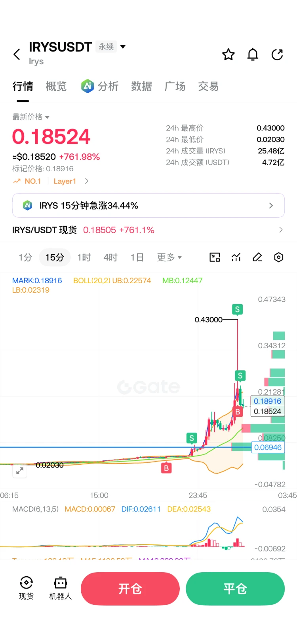Tap the 开仓 open position button
The width and height of the screenshot is (297, 644).
[130, 588]
